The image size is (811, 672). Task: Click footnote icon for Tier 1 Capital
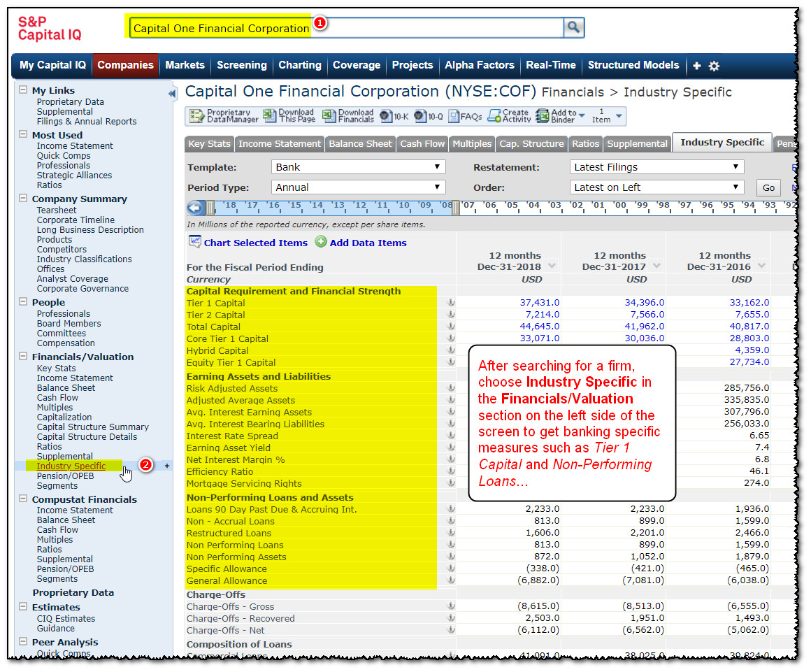[451, 303]
